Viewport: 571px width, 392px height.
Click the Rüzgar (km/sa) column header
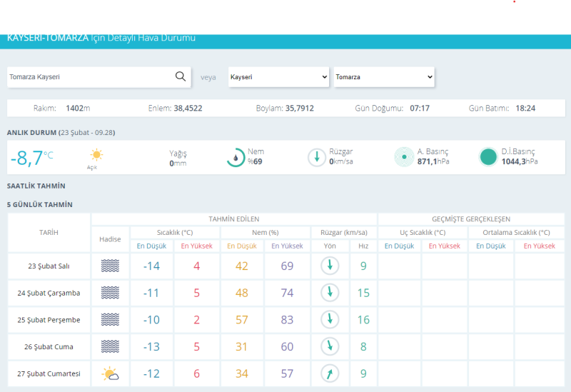coord(344,233)
